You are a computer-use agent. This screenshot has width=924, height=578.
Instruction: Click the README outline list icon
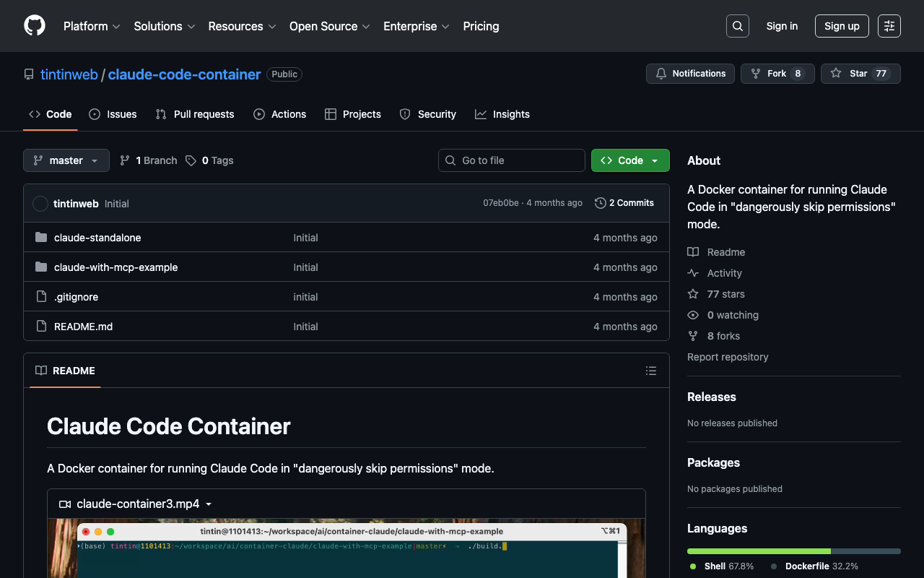pyautogui.click(x=650, y=371)
